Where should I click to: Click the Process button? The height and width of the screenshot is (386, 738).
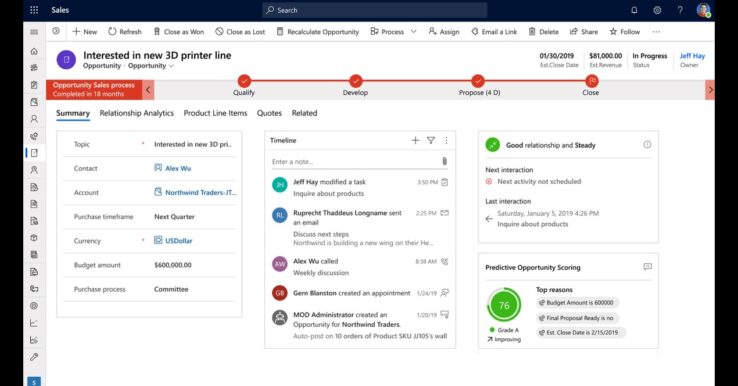pyautogui.click(x=387, y=32)
